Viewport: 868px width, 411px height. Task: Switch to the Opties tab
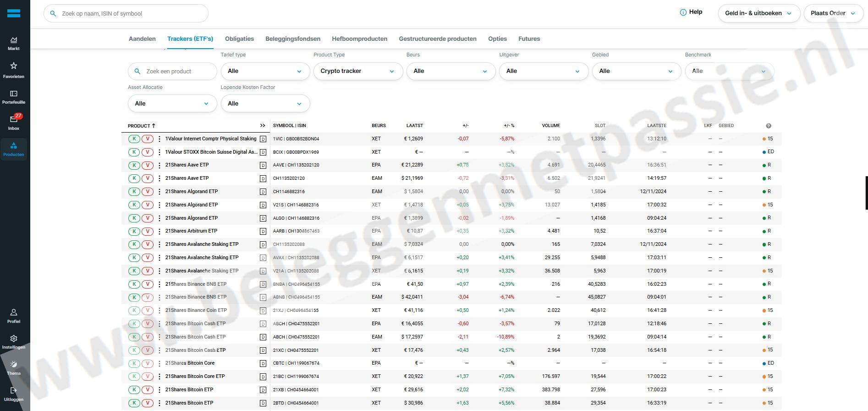tap(497, 39)
